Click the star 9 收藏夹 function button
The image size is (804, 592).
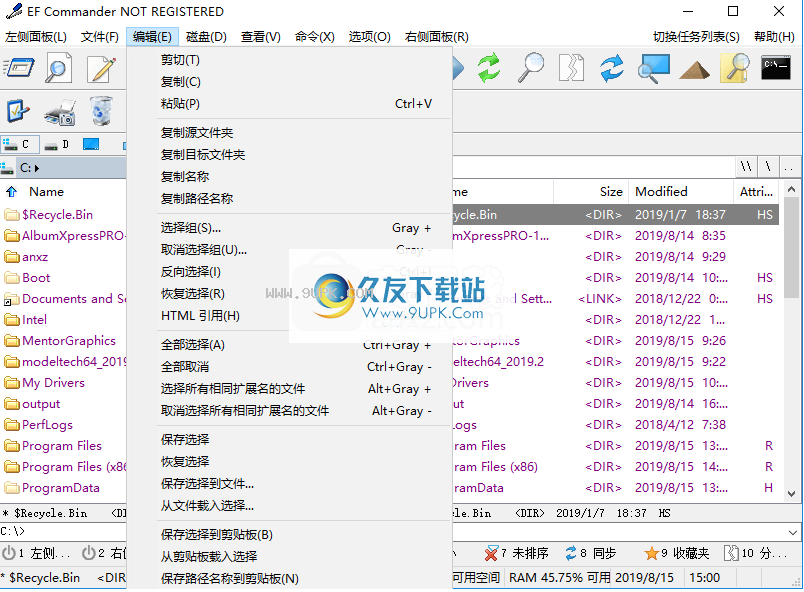(677, 553)
